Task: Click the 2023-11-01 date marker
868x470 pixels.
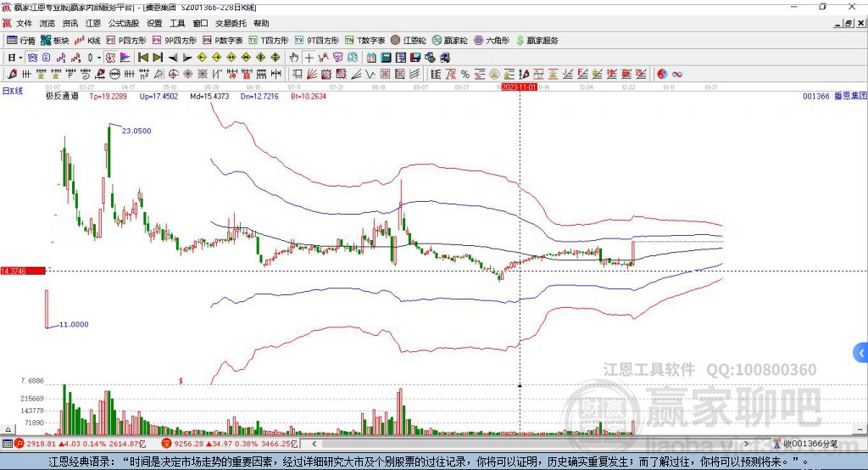Action: pos(520,87)
